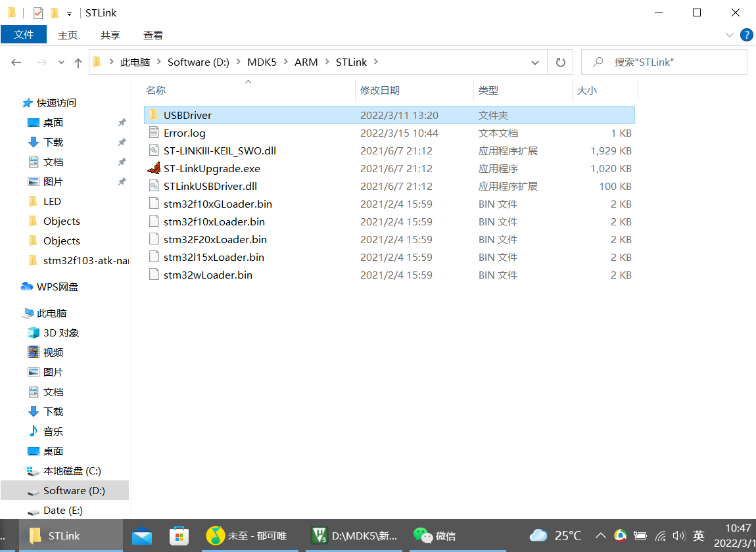The height and width of the screenshot is (552, 756).
Task: Select the stm32f10xLoader.bin file name
Action: pyautogui.click(x=214, y=221)
